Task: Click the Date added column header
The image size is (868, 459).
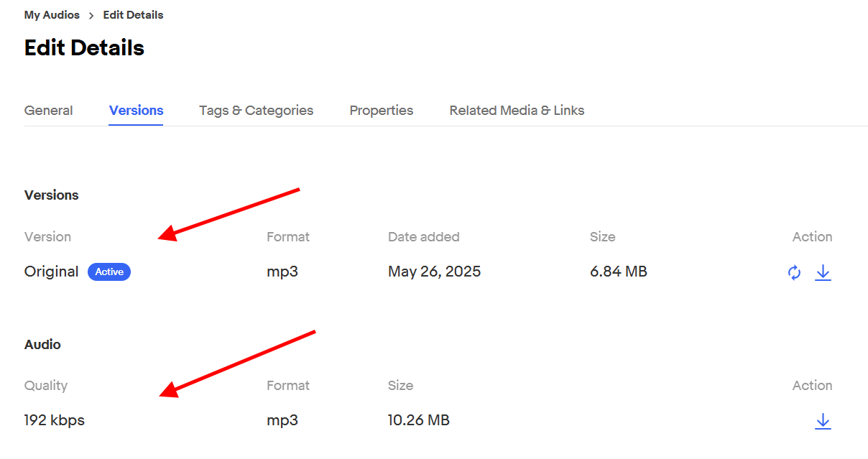Action: (423, 237)
